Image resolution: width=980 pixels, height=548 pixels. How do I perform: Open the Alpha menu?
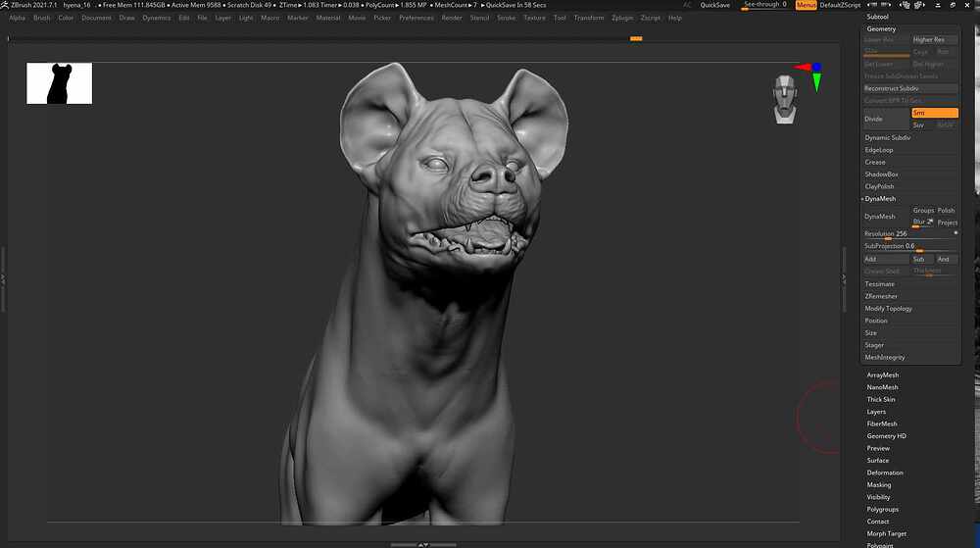(17, 18)
